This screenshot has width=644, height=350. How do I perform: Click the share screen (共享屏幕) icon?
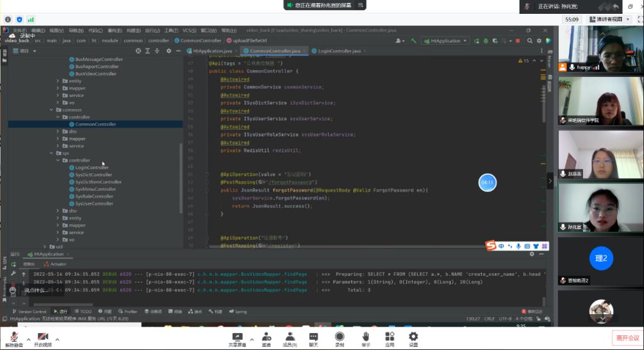point(237,337)
